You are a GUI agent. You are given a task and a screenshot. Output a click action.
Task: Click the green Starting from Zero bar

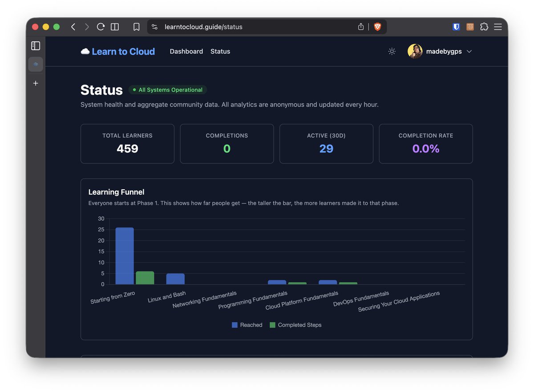pos(145,278)
